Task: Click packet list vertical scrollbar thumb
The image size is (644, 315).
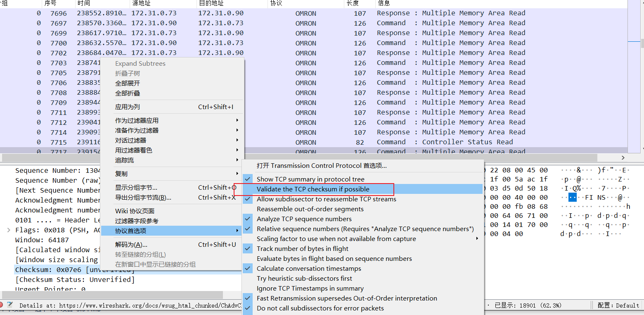Action: pyautogui.click(x=642, y=43)
